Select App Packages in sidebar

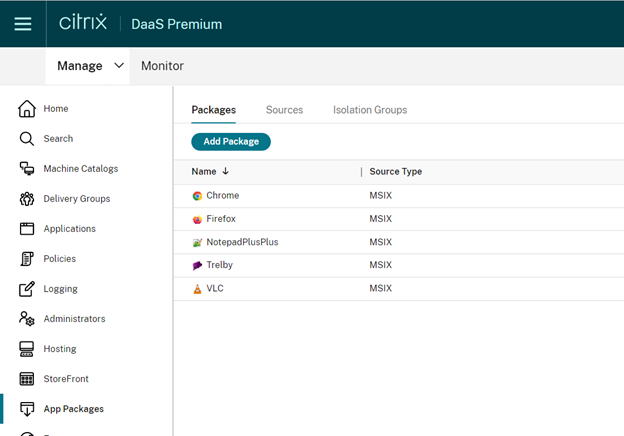(x=74, y=409)
